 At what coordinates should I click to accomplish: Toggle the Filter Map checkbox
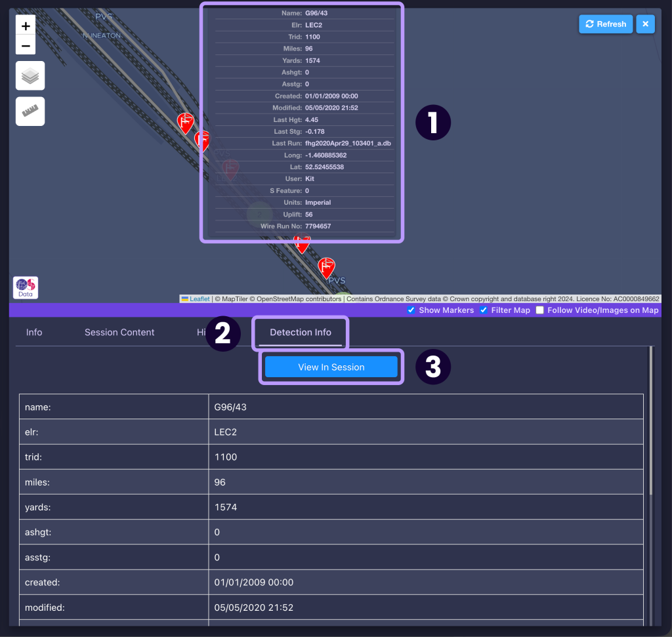pyautogui.click(x=484, y=310)
